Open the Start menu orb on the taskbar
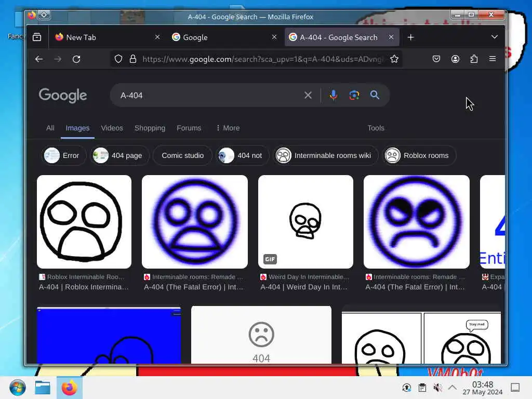This screenshot has height=399, width=532. 17,388
